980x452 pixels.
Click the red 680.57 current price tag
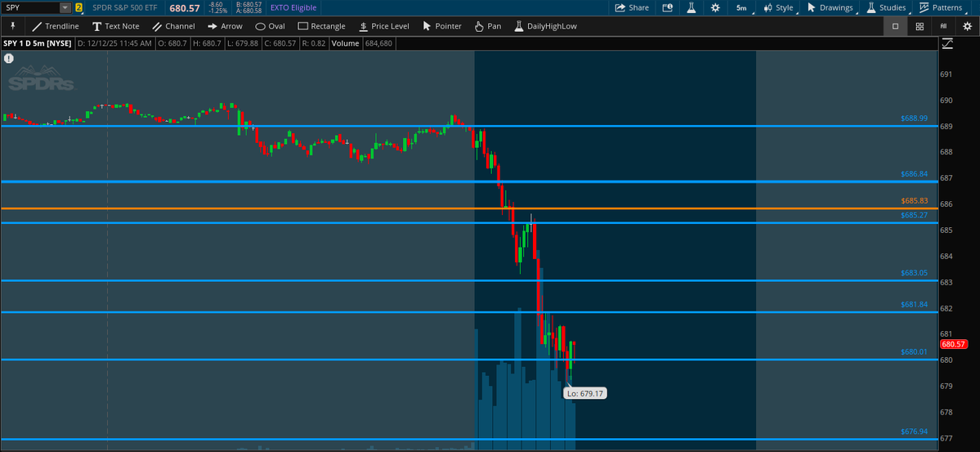click(954, 344)
